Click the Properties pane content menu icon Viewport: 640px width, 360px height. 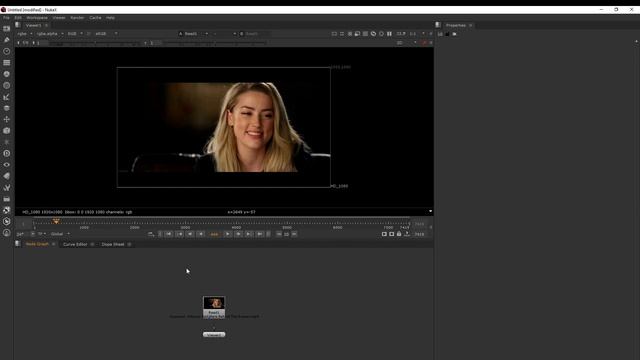pos(438,25)
